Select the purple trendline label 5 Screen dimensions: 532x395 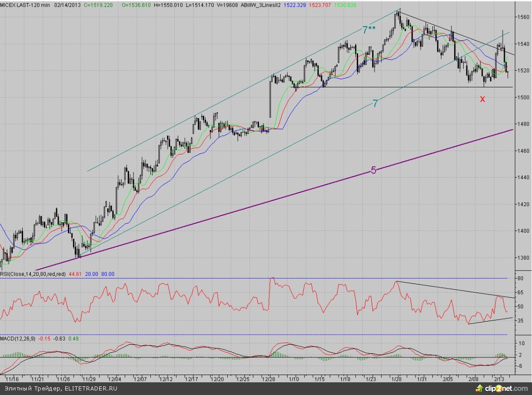click(x=374, y=170)
